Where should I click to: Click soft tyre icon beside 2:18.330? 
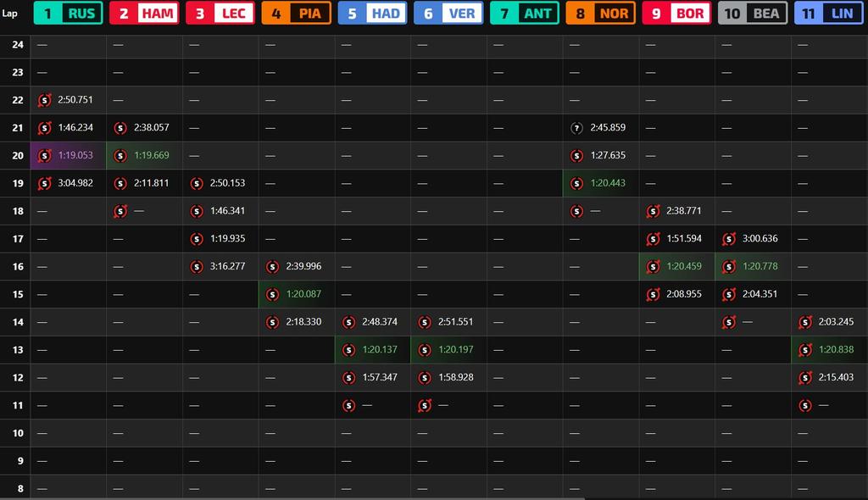(272, 322)
